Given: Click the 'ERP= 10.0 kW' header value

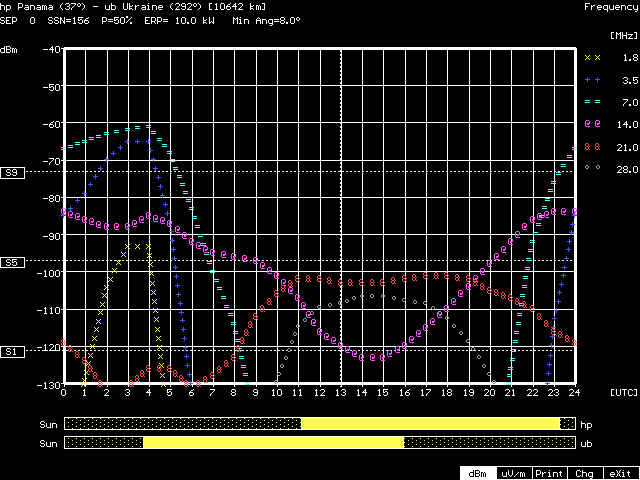Looking at the screenshot, I should (x=179, y=20).
